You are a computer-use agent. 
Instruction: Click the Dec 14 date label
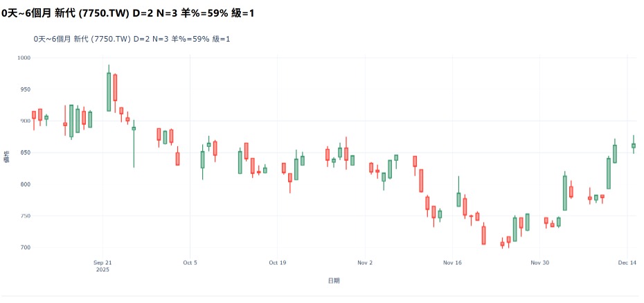point(627,263)
